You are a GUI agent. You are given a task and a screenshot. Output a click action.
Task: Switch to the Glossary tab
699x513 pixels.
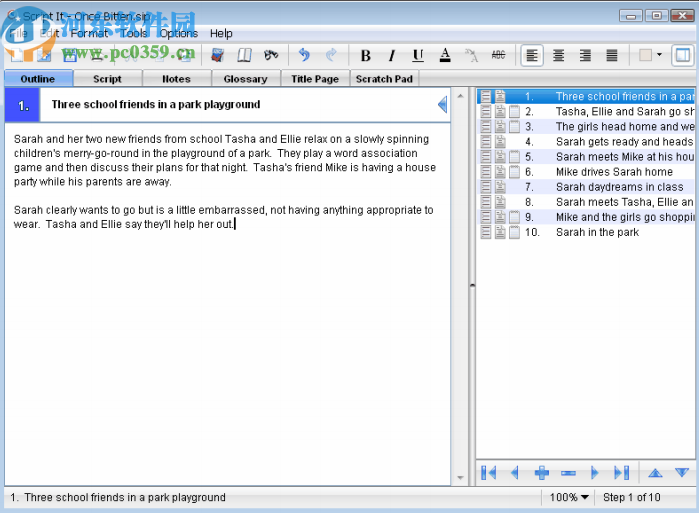click(246, 79)
